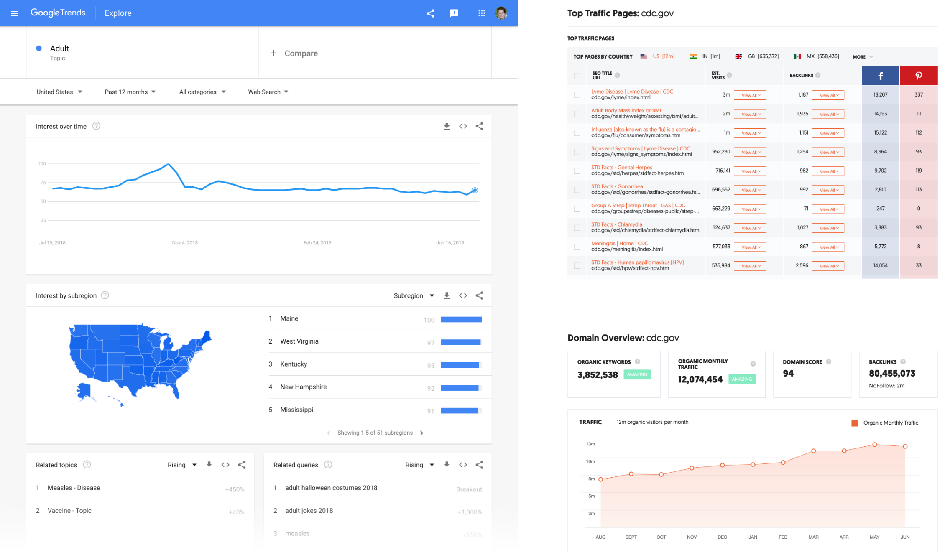Open help for Interest over time
This screenshot has height=560, width=945.
pos(96,126)
